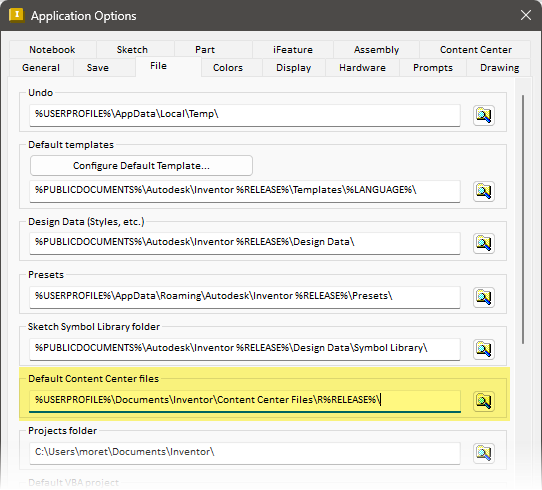Click the Inventor application icon in title bar
542x490 pixels.
pyautogui.click(x=16, y=16)
